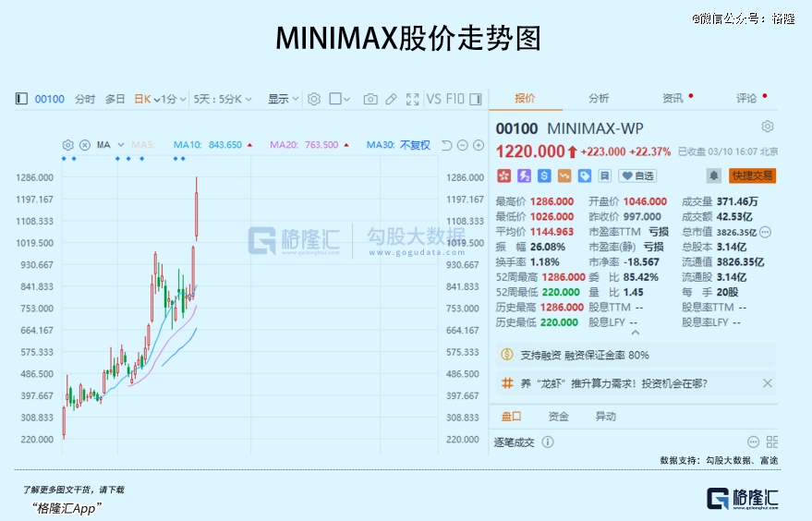Image resolution: width=812 pixels, height=521 pixels.
Task: Select the pencil drawing tool icon
Action: (x=391, y=99)
